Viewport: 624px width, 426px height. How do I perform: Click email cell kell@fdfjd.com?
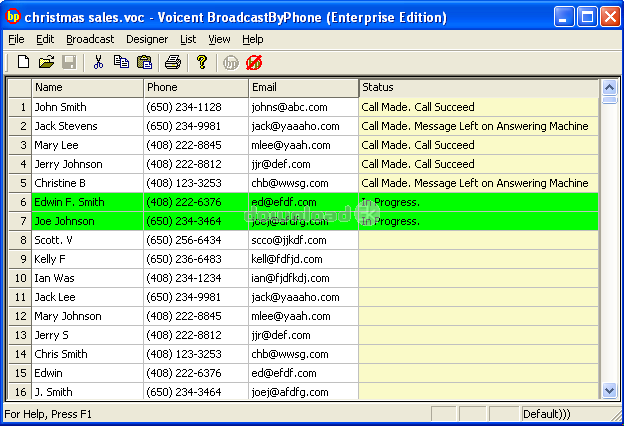coord(303,259)
